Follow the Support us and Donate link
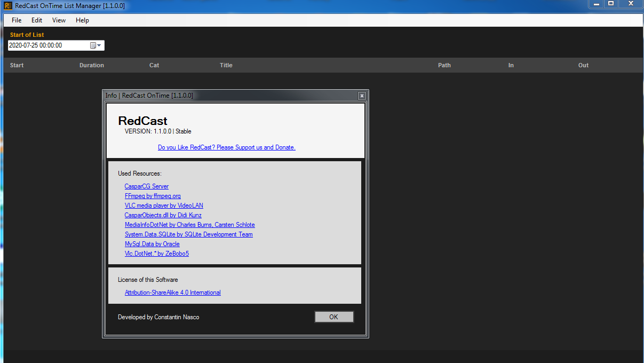This screenshot has height=363, width=644. pyautogui.click(x=226, y=147)
